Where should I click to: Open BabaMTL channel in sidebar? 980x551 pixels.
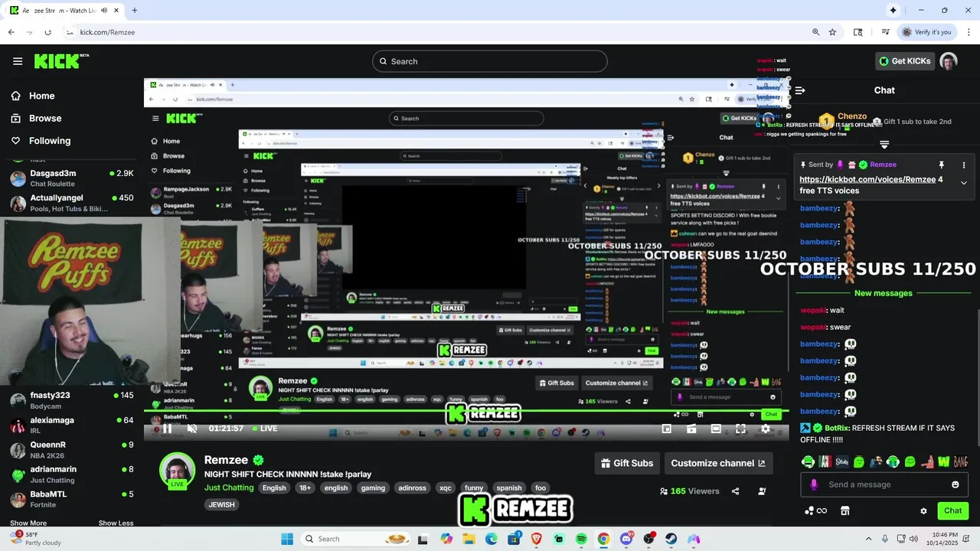coord(72,498)
